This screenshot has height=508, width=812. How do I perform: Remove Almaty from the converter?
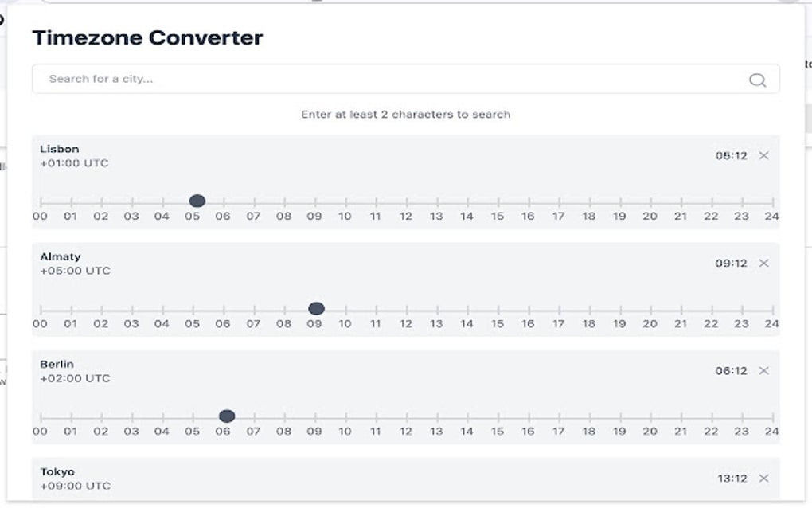coord(764,262)
